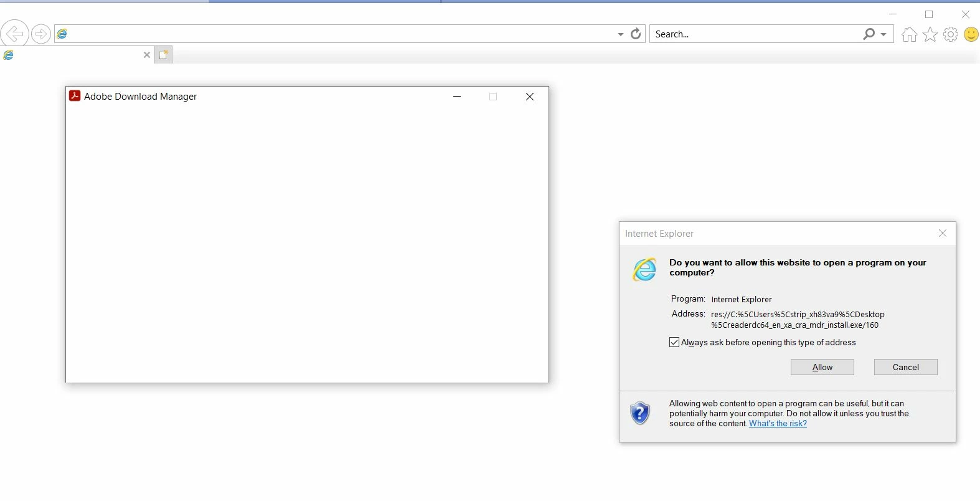Click the blue question shield icon
This screenshot has width=980, height=501.
click(x=640, y=413)
